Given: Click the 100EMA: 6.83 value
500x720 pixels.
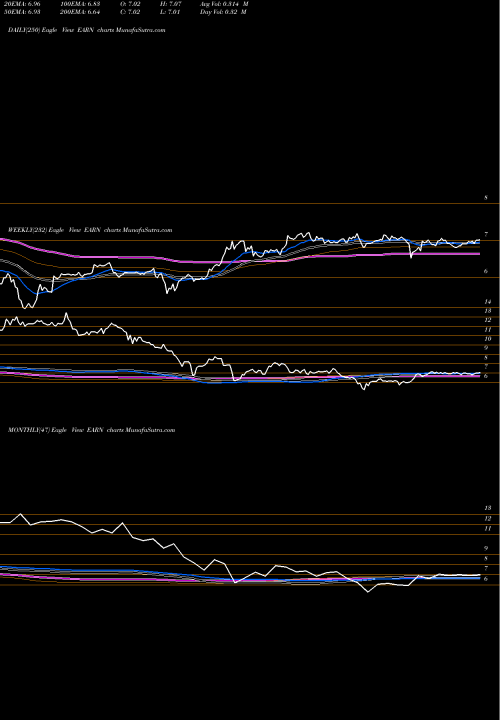Looking at the screenshot, I should (x=80, y=4).
